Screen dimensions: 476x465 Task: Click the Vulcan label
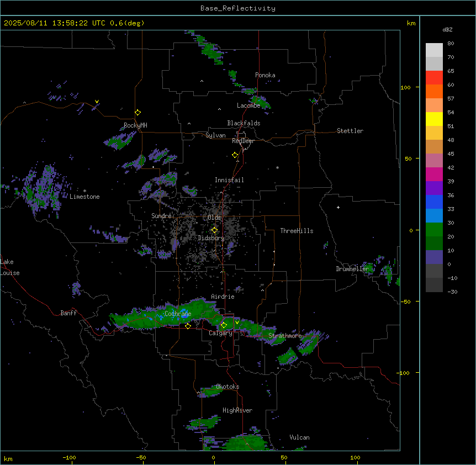click(x=300, y=437)
